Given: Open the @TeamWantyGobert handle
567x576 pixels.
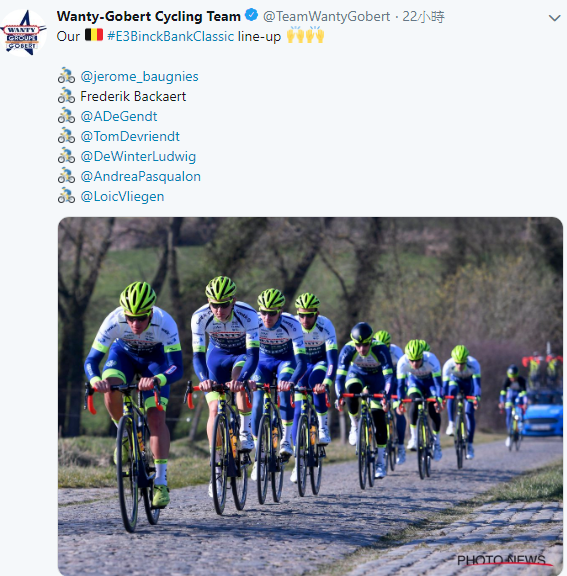Looking at the screenshot, I should pos(326,17).
